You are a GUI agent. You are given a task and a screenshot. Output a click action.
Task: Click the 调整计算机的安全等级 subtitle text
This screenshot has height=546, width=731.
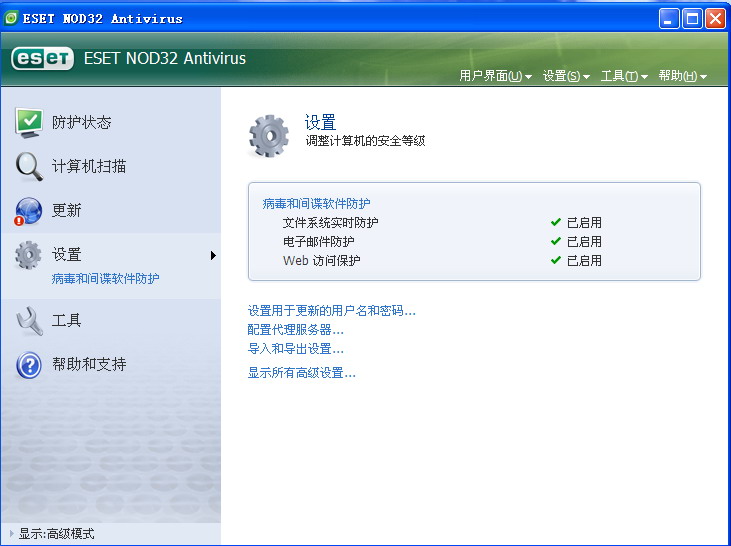366,141
